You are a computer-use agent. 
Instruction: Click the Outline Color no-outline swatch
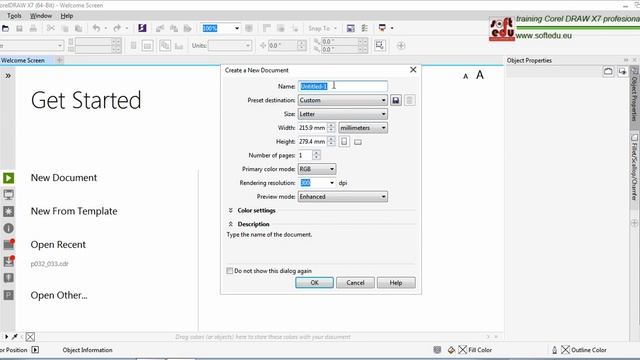point(565,350)
